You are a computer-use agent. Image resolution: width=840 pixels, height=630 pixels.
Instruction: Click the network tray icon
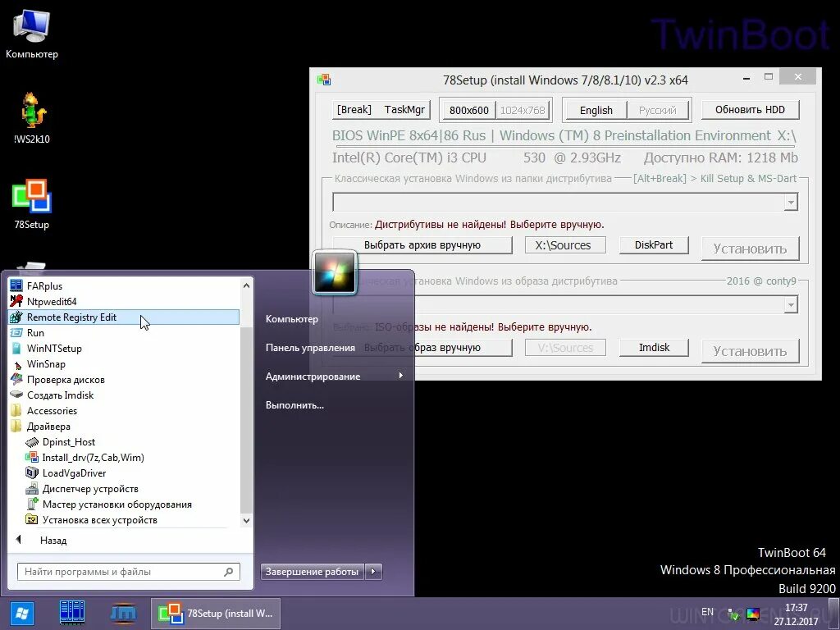coord(733,614)
